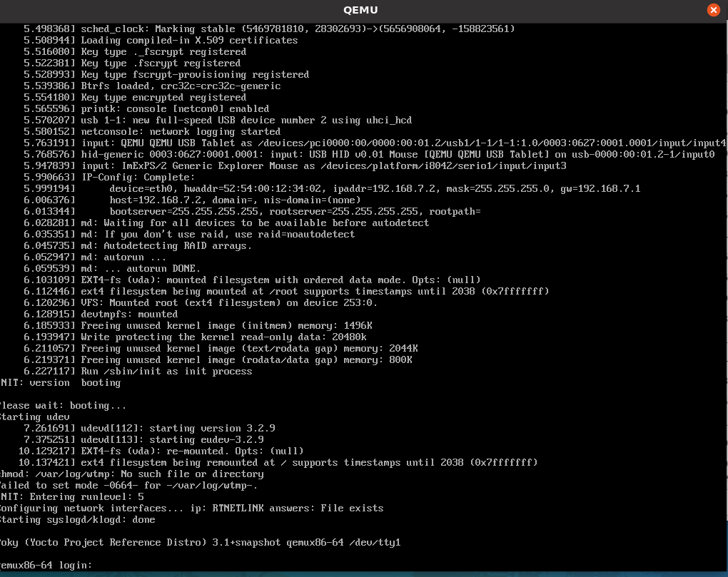Click 'use raid=noautodetect' line
The height and width of the screenshot is (577, 728).
[189, 234]
